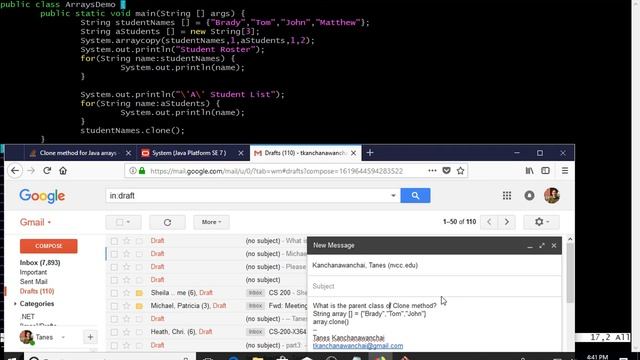Screen dimensions: 640x360
Task: Open Google apps grid icon
Action: click(x=507, y=196)
